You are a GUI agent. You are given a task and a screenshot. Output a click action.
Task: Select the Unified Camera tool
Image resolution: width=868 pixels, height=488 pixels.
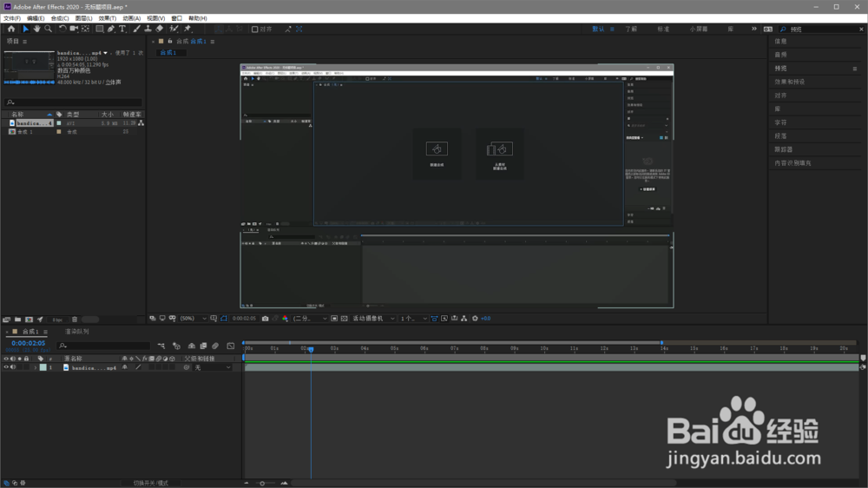pos(74,29)
